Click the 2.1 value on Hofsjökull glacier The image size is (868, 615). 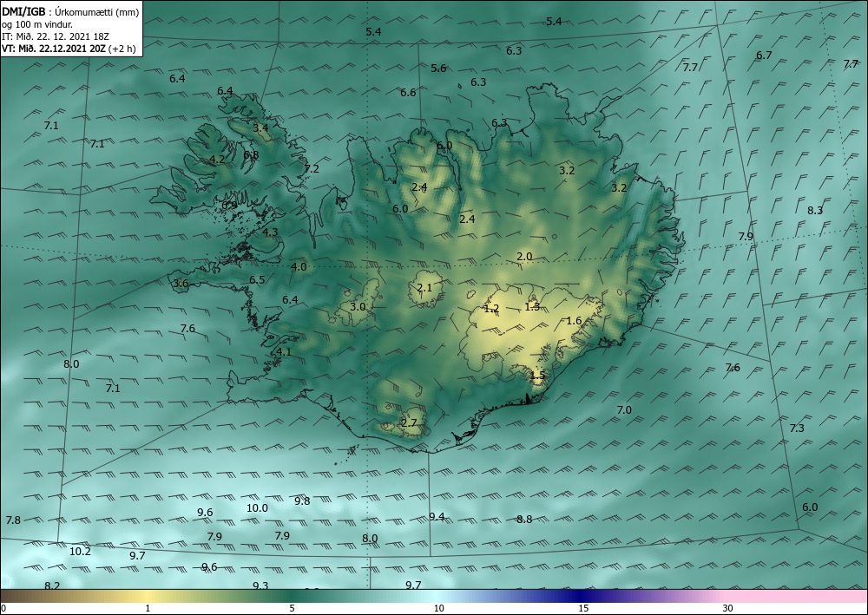[x=424, y=288]
